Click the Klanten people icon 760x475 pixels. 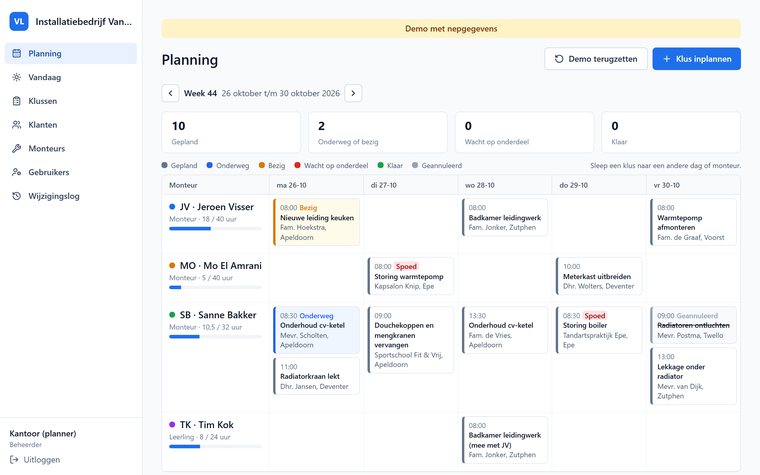click(x=16, y=125)
